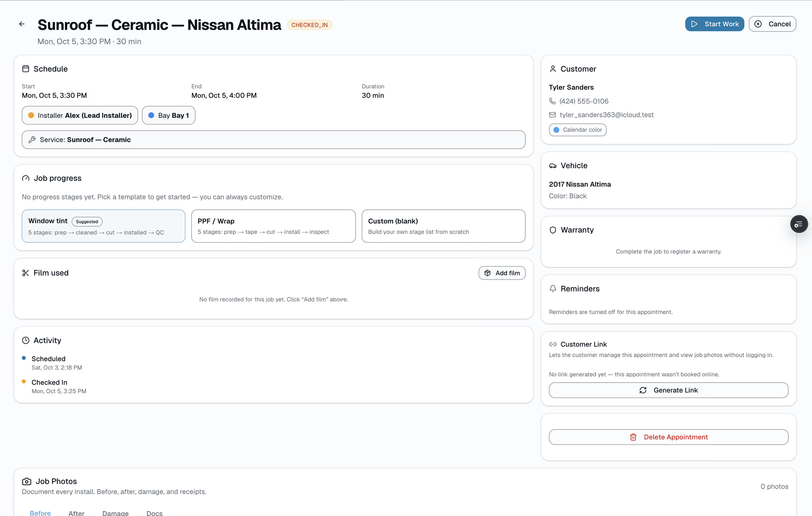Click the Schedule calendar icon
The image size is (812, 516).
point(26,69)
